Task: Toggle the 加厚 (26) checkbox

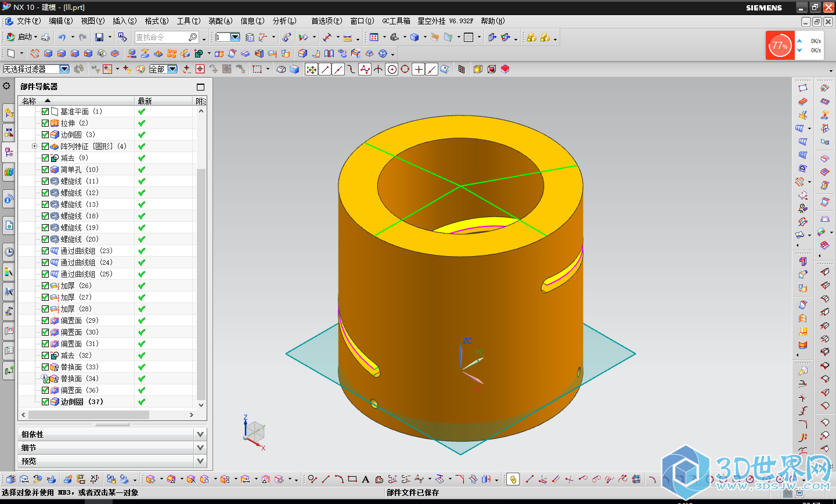Action: pos(45,286)
